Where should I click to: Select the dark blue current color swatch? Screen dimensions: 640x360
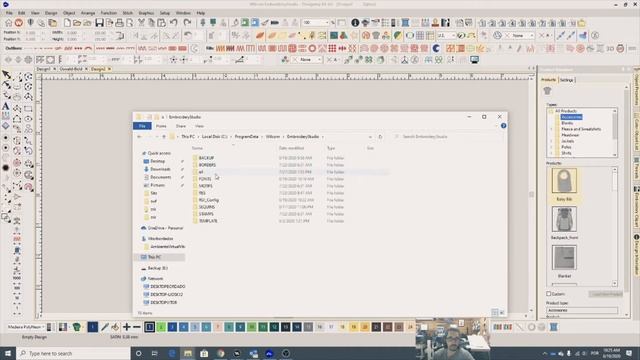click(x=93, y=327)
